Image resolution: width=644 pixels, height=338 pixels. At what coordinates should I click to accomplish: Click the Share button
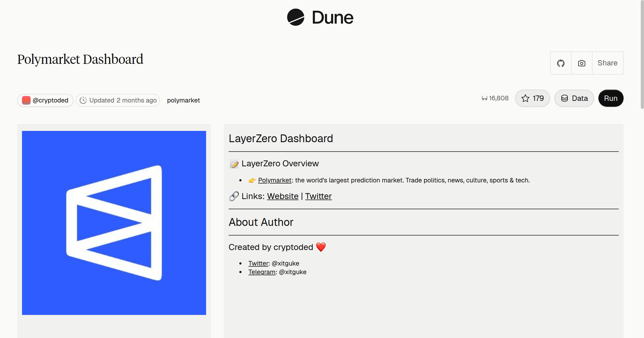(x=608, y=63)
